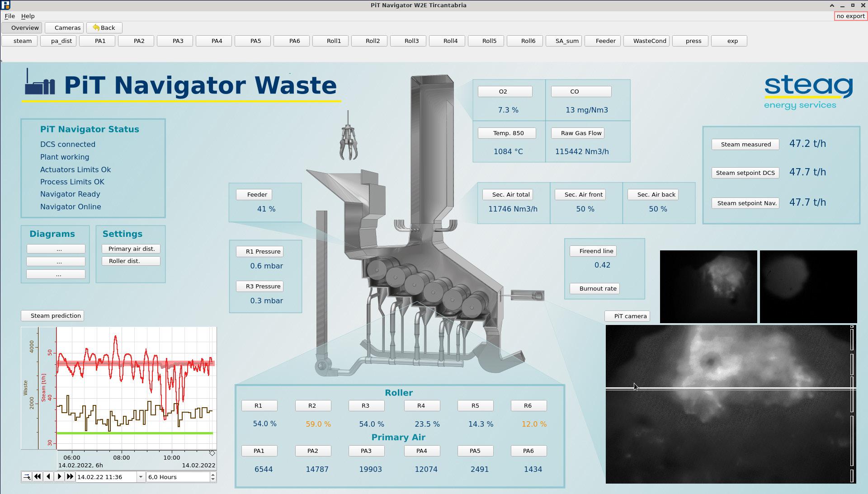The image size is (868, 494).
Task: Click the trend options arrows icon
Action: coord(27,477)
